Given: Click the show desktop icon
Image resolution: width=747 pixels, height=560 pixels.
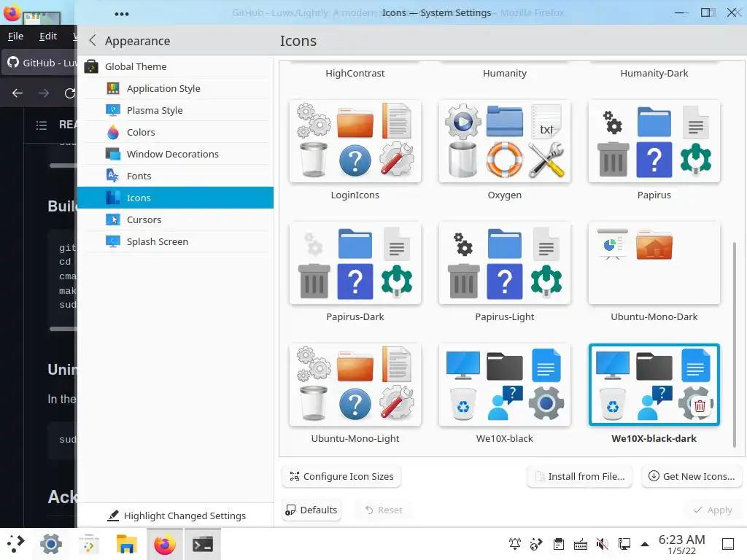Looking at the screenshot, I should [728, 544].
